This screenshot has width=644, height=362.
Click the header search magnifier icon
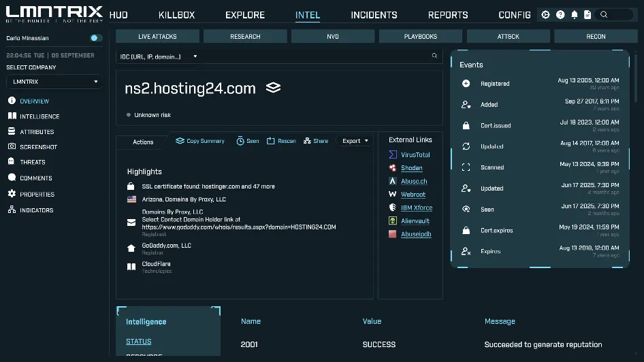point(604,15)
